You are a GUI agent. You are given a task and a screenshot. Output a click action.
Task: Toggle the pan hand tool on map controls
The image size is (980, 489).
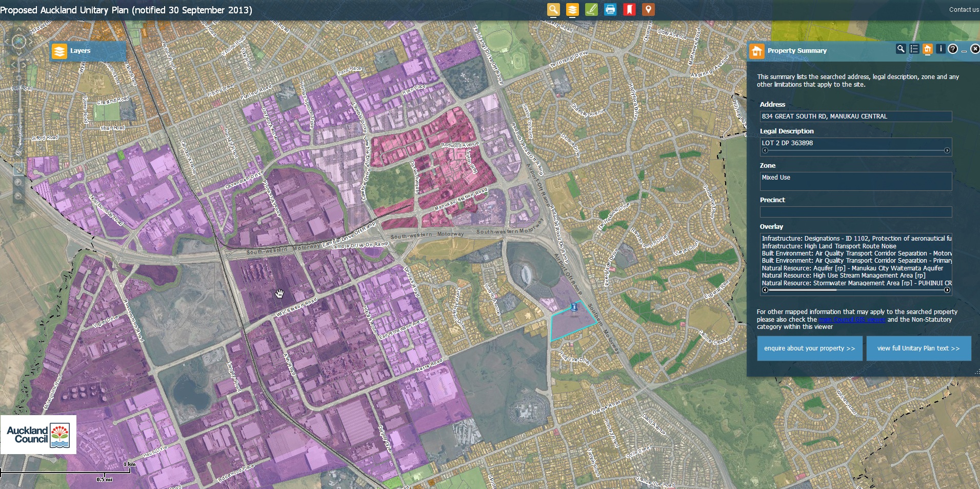(x=19, y=168)
